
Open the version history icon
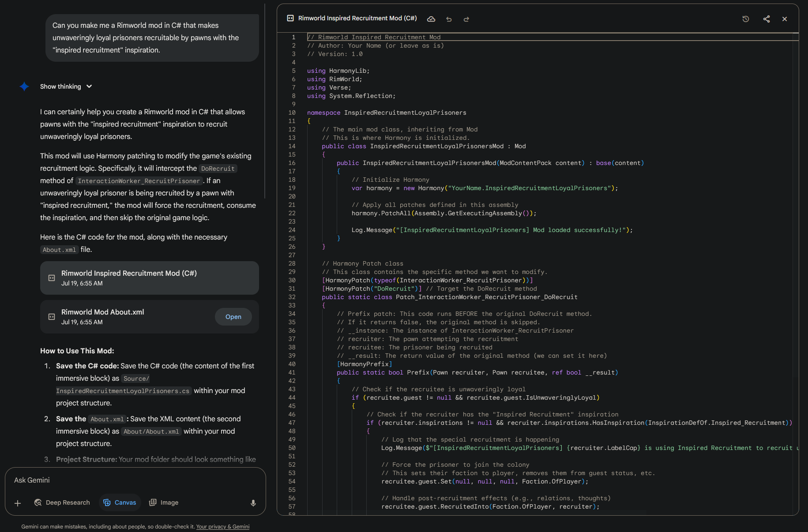(746, 19)
